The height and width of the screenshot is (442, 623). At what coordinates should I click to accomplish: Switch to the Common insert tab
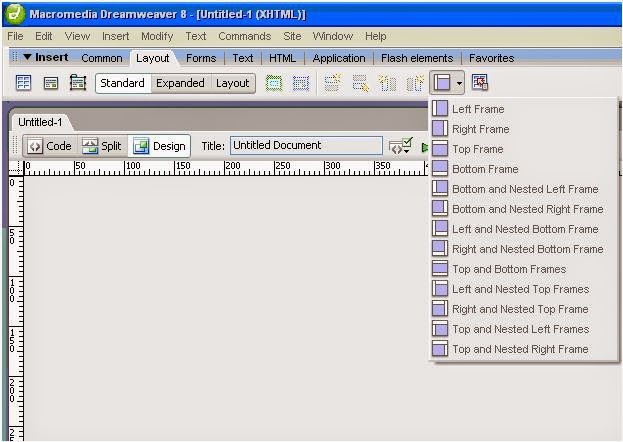click(x=102, y=58)
